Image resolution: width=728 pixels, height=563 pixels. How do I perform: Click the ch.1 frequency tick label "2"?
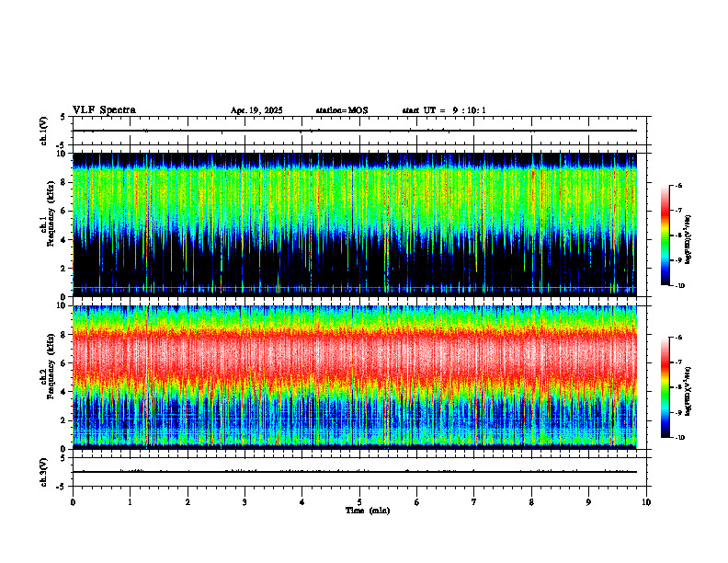(x=64, y=268)
